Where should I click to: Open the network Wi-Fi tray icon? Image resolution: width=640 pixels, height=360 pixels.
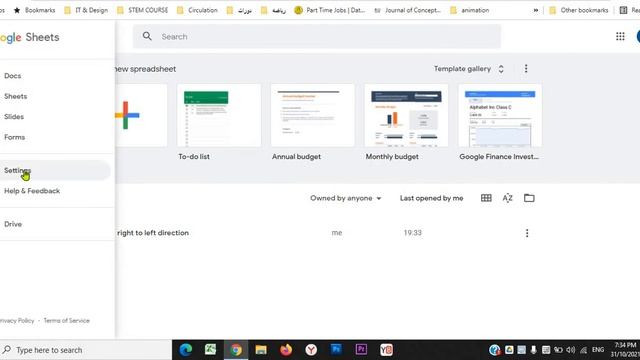[x=584, y=350]
